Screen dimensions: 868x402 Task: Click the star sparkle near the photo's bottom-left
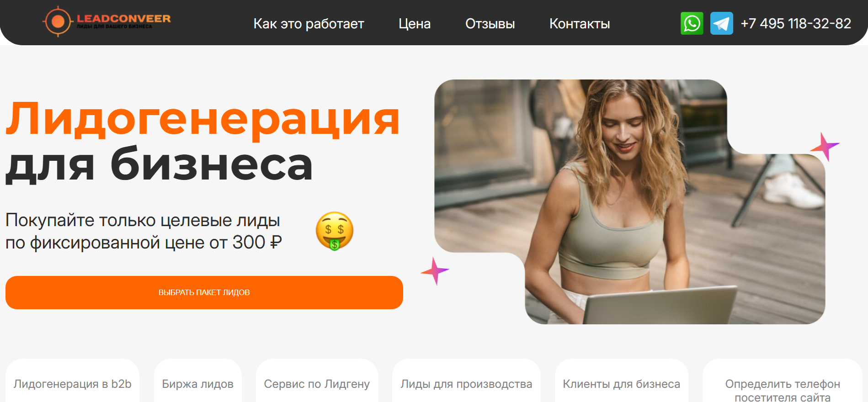[x=435, y=271]
